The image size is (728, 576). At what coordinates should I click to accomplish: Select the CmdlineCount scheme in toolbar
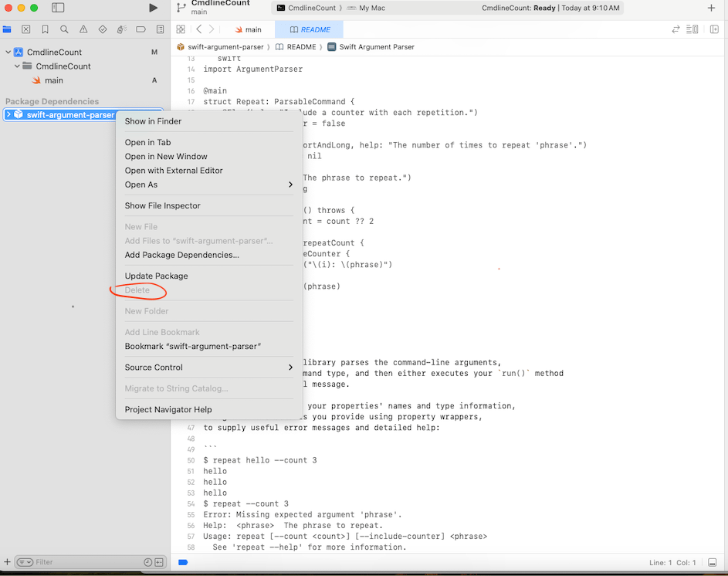[307, 8]
